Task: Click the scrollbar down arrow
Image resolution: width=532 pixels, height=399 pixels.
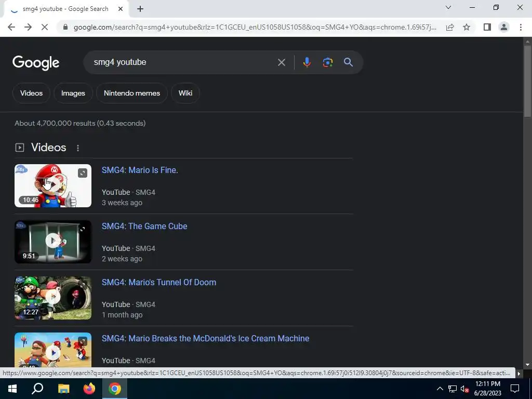Action: [x=527, y=365]
